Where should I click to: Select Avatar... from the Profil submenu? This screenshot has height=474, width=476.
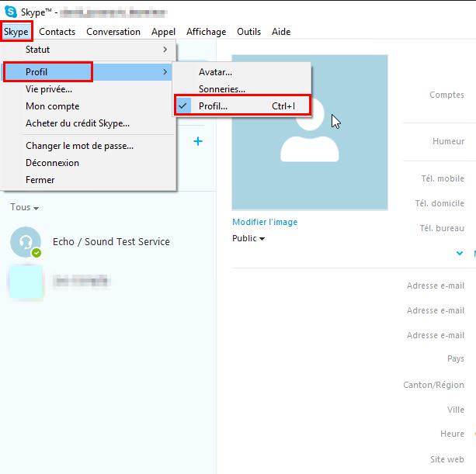coord(215,72)
